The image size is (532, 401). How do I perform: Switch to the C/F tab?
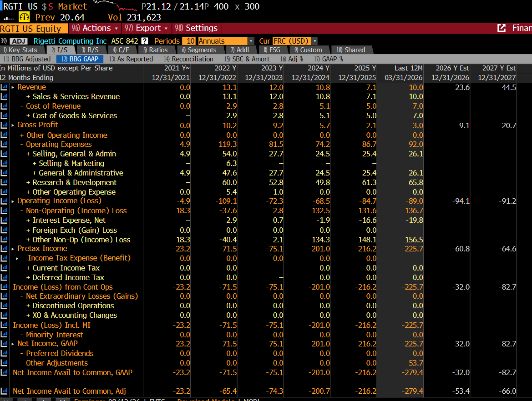coord(121,50)
